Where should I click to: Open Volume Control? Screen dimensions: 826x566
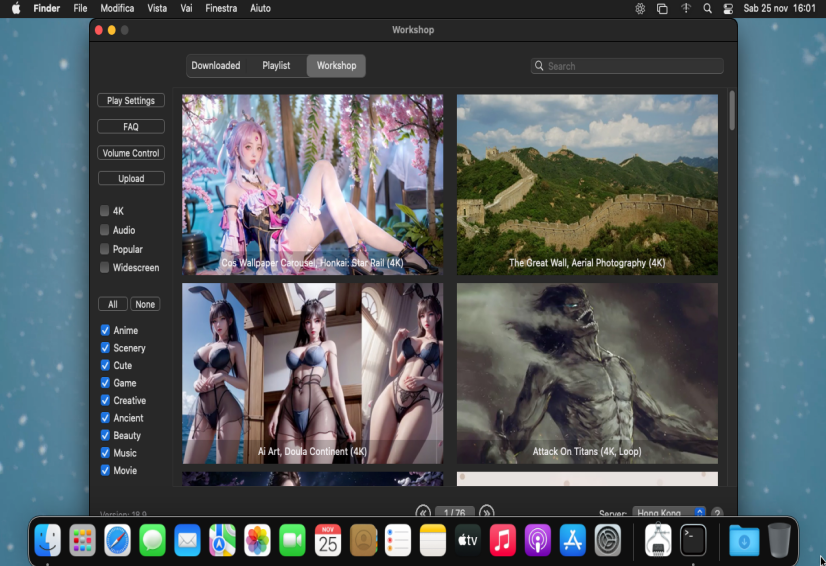coord(131,153)
